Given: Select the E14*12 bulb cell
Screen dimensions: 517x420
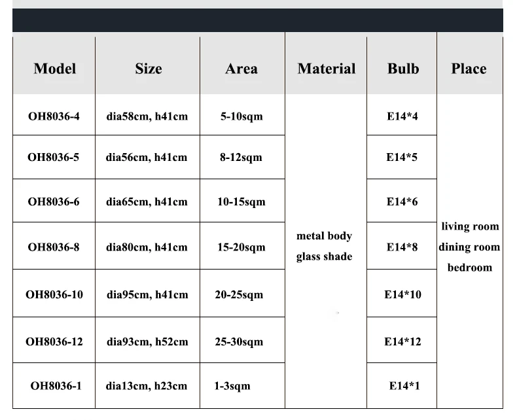Looking at the screenshot, I should [x=402, y=341].
